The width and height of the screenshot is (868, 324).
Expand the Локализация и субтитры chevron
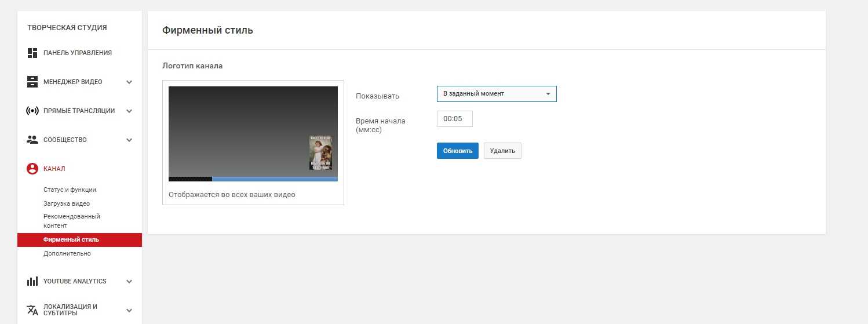[129, 311]
